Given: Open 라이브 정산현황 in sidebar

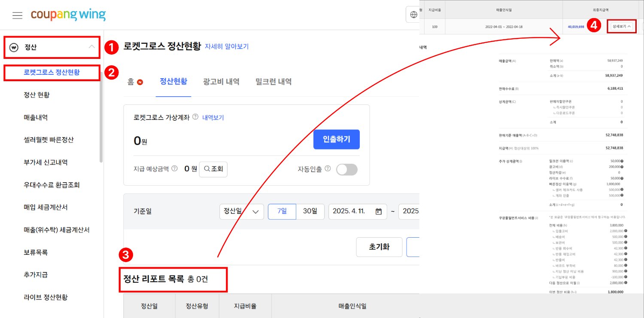Looking at the screenshot, I should tap(46, 297).
